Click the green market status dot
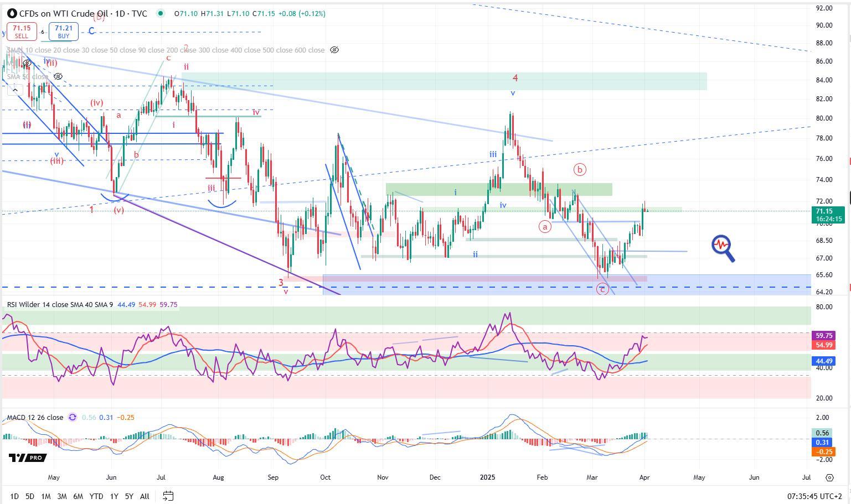Screen dimensions: 851x504 click(x=161, y=13)
